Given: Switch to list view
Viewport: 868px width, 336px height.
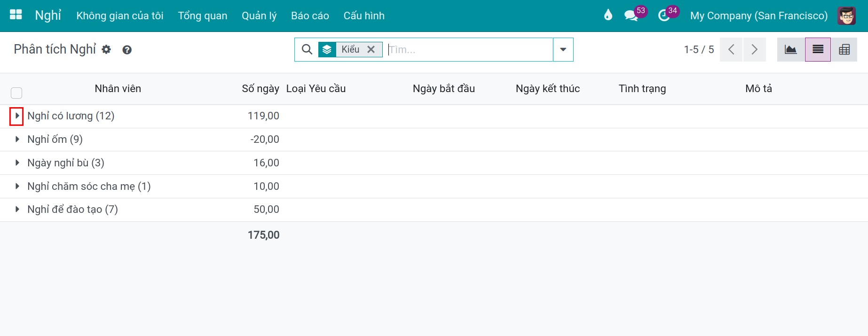Looking at the screenshot, I should [818, 49].
